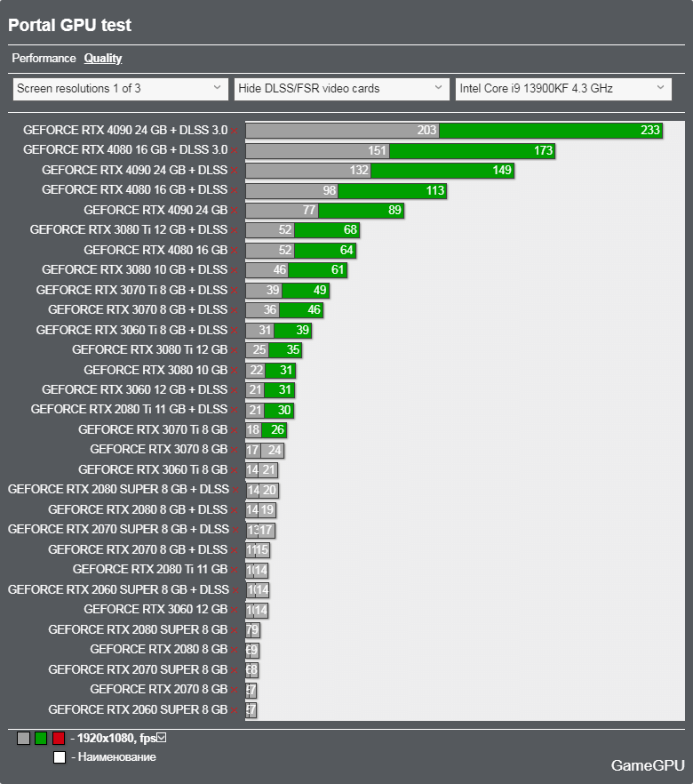
Task: Remove the GEFORCE RTX 3070 Ti 8 GB row
Action: coord(235,430)
